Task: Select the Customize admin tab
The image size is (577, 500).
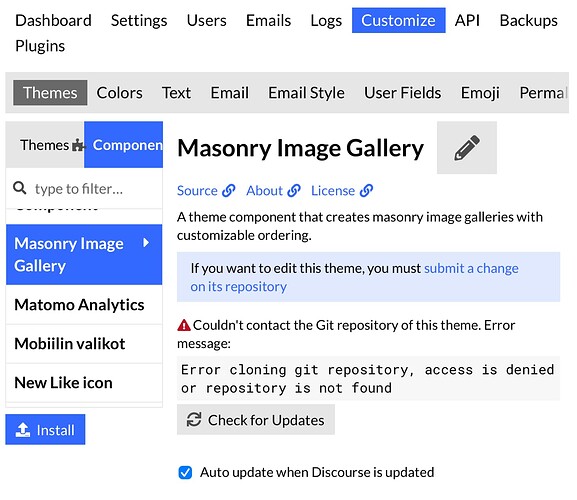Action: coord(399,21)
